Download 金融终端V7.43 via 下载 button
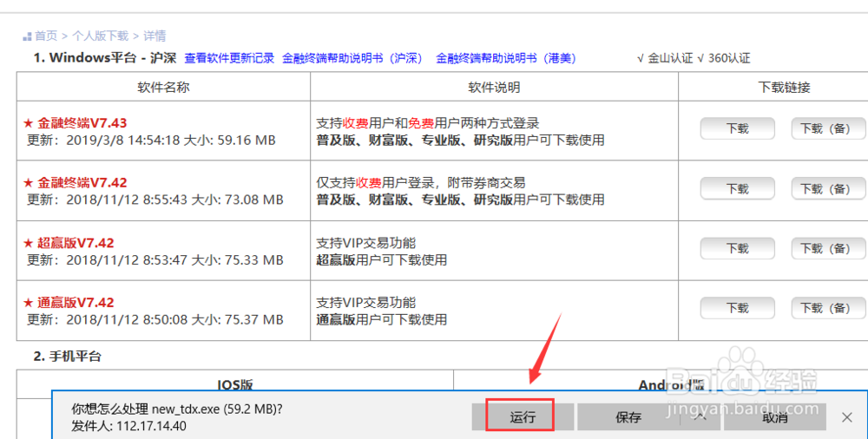 pos(737,128)
